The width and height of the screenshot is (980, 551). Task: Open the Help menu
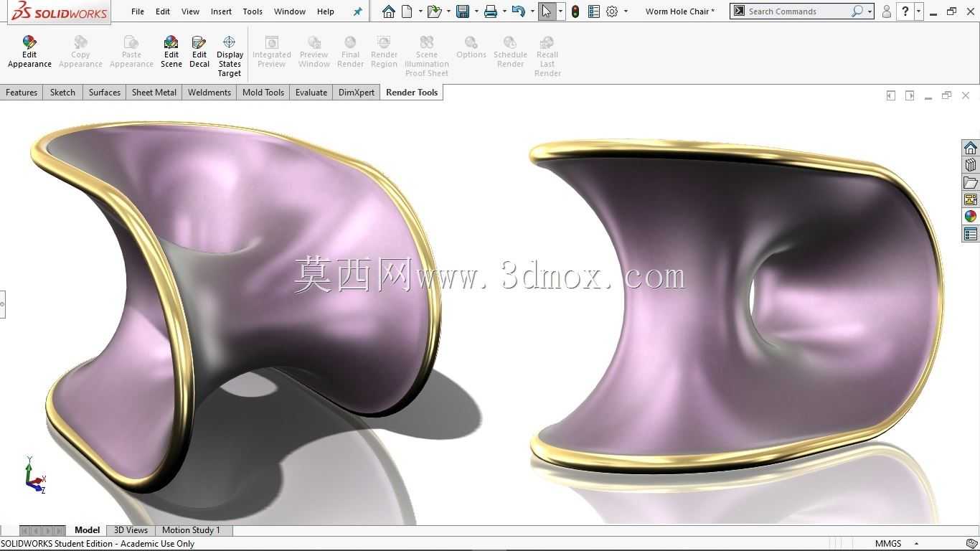click(326, 11)
